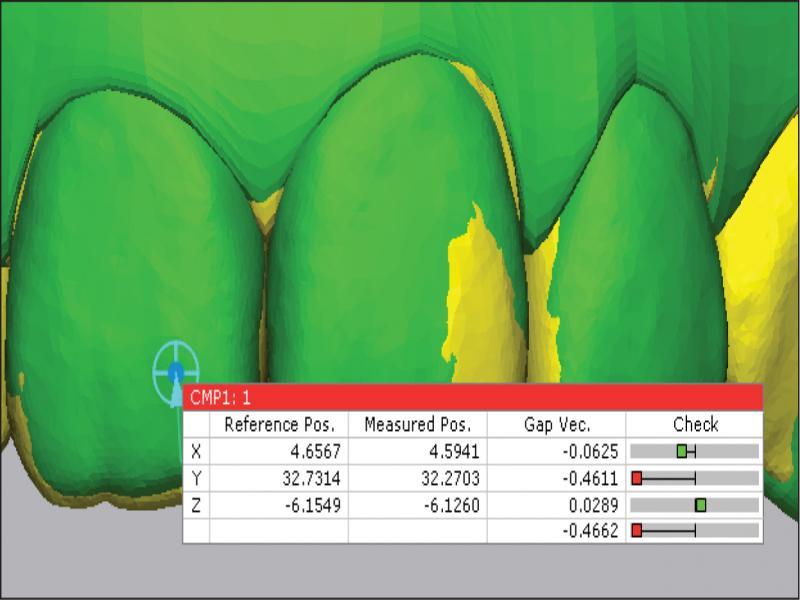Click the blue crosshair comparison point marker
Image resolution: width=800 pixels, height=600 pixels.
point(176,371)
